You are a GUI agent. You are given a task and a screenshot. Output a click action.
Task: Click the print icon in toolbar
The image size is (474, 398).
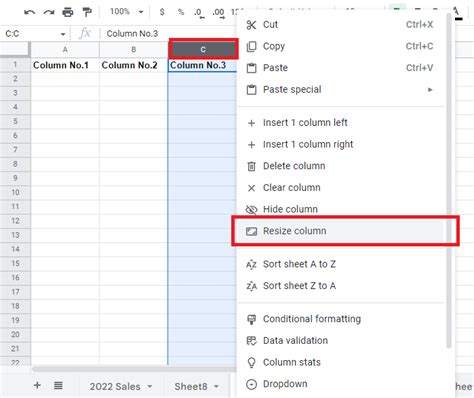(x=68, y=12)
